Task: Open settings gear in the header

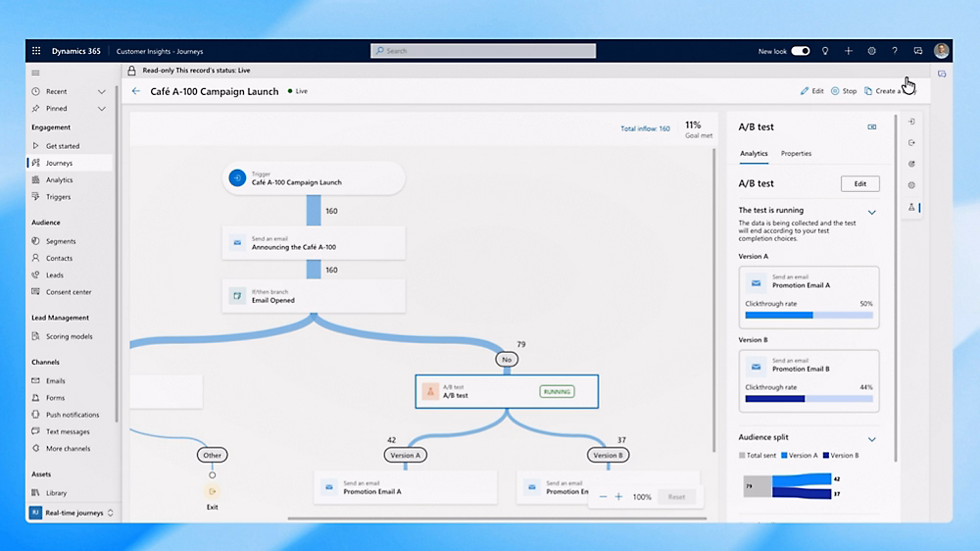Action: click(871, 51)
